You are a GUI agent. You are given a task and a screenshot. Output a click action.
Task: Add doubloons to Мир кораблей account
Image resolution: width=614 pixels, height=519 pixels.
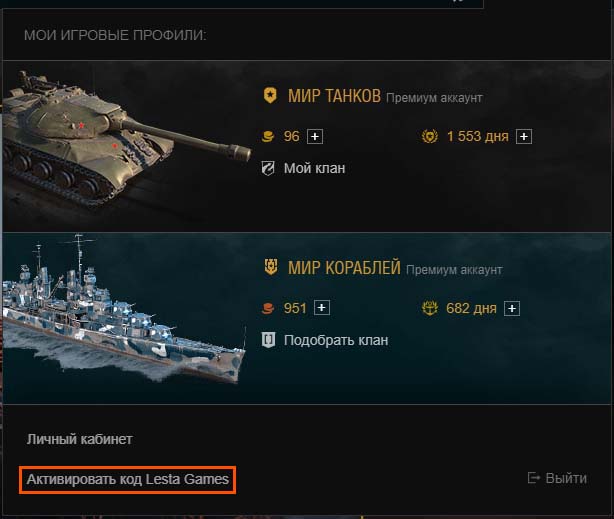pyautogui.click(x=322, y=308)
